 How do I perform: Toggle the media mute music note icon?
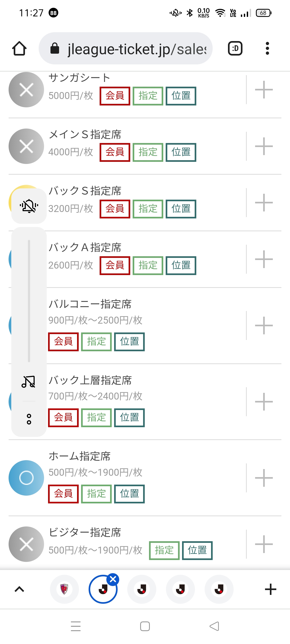click(29, 381)
